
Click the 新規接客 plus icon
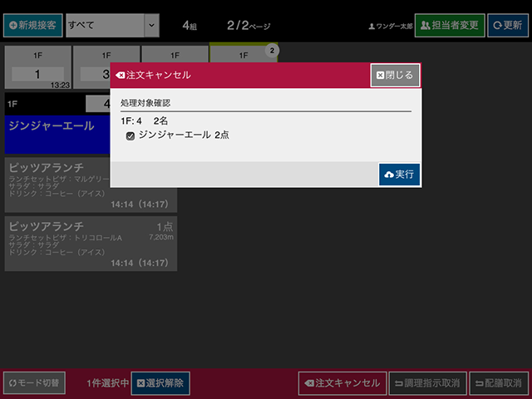(x=12, y=25)
